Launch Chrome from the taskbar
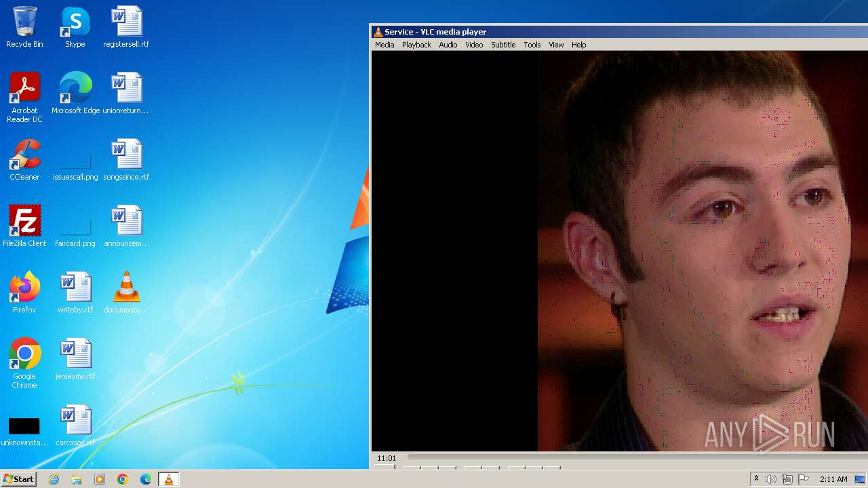868x488 pixels. click(123, 479)
